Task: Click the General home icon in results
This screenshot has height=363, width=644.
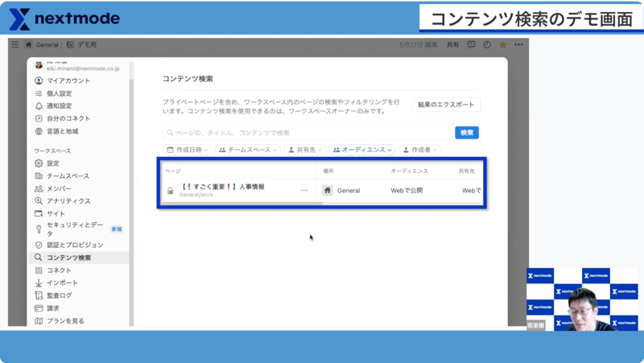Action: tap(328, 191)
